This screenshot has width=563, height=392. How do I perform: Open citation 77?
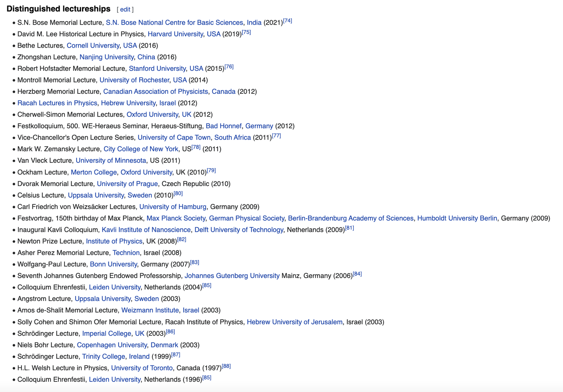tap(276, 136)
